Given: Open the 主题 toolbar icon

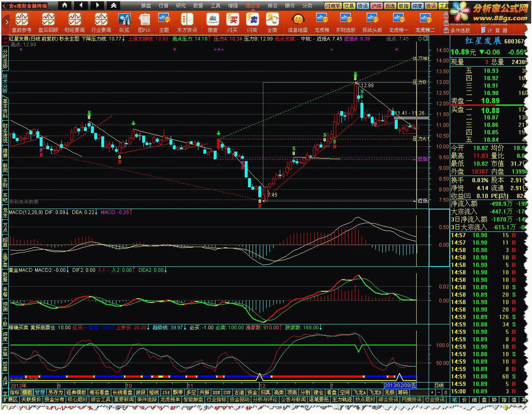Looking at the screenshot, I should pos(164,23).
